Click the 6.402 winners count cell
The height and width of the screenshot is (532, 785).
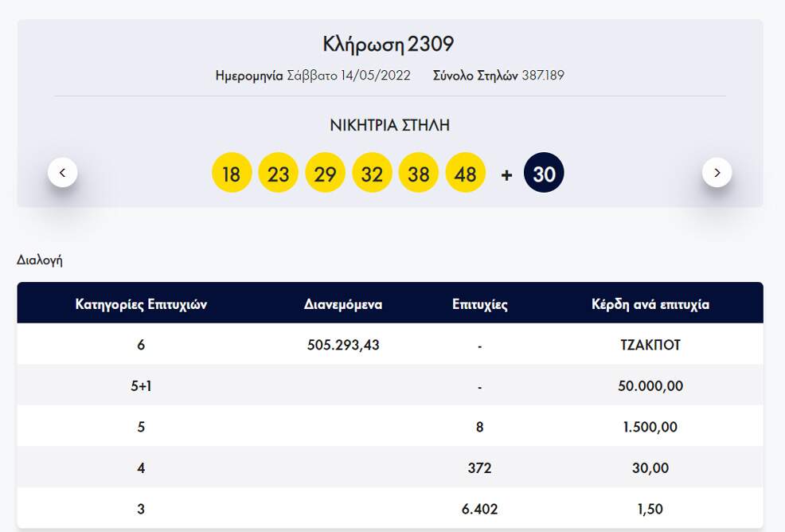479,509
